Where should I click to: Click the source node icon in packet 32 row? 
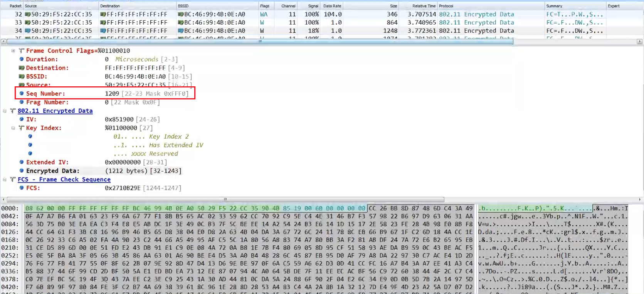[27, 14]
